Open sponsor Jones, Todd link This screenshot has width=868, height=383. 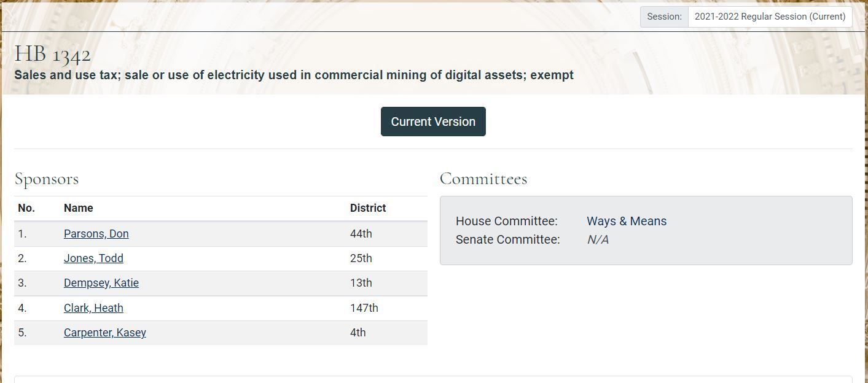tap(93, 258)
